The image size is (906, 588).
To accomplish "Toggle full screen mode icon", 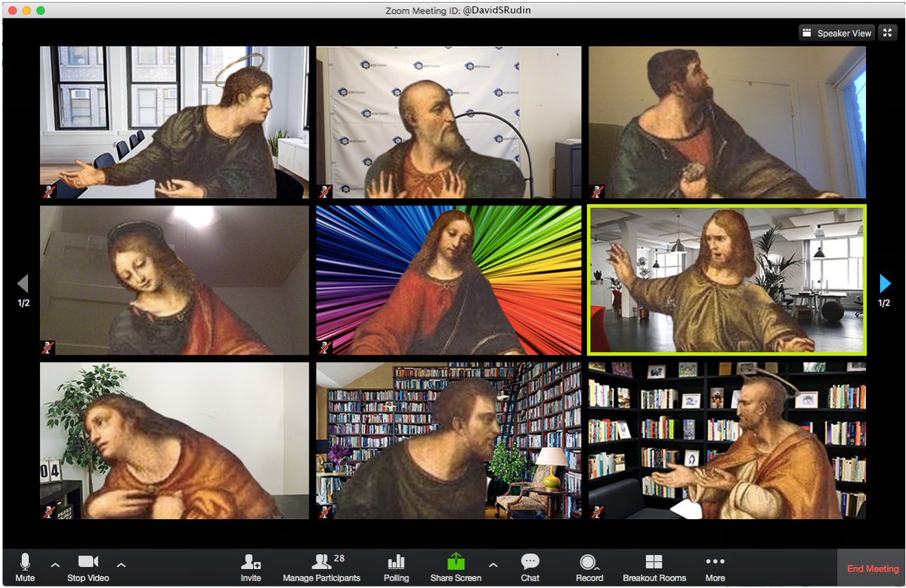I will click(887, 33).
